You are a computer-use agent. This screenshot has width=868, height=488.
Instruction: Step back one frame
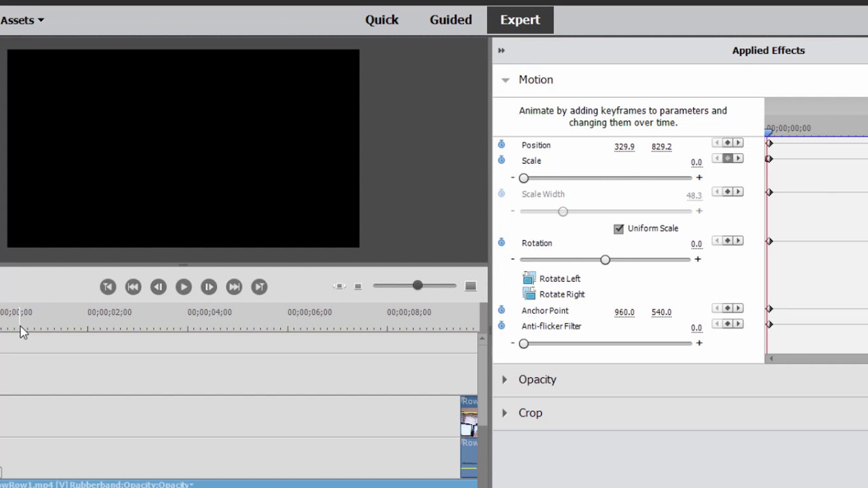[x=158, y=287]
